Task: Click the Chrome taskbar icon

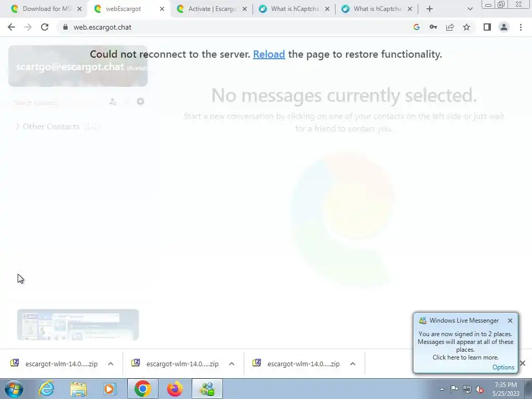Action: click(x=142, y=389)
